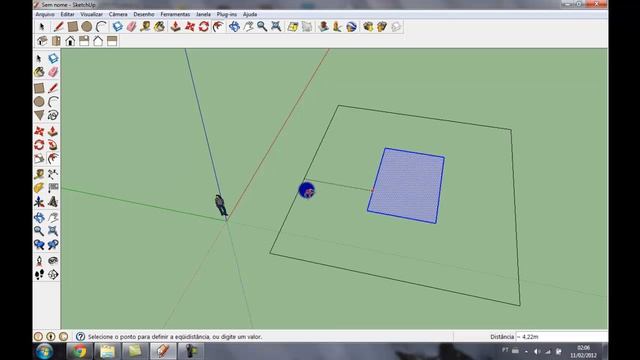
Task: Open the Ferramentas menu
Action: [x=175, y=14]
